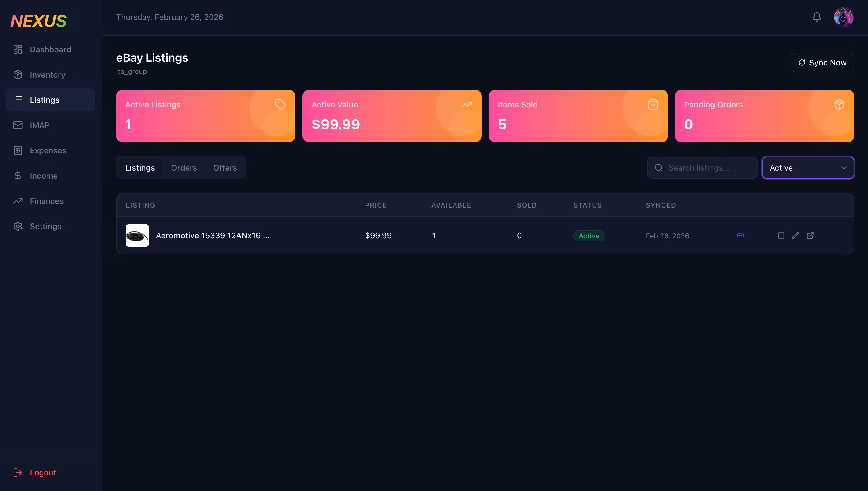The height and width of the screenshot is (491, 868).
Task: Click the NEXUS logo
Action: [39, 21]
